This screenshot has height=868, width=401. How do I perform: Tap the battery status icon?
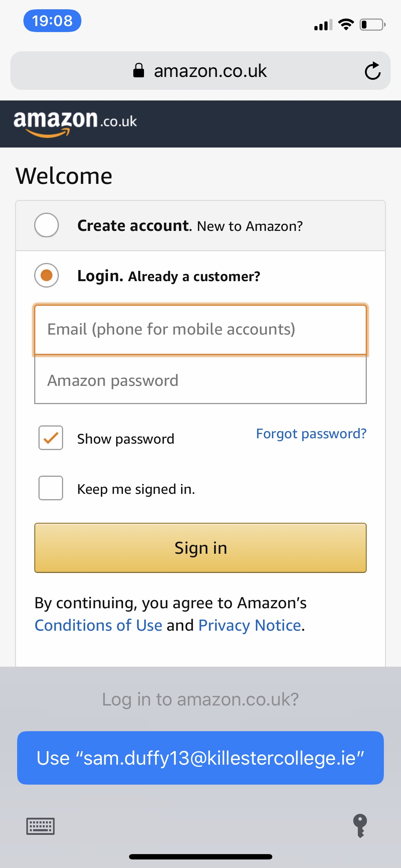(372, 25)
